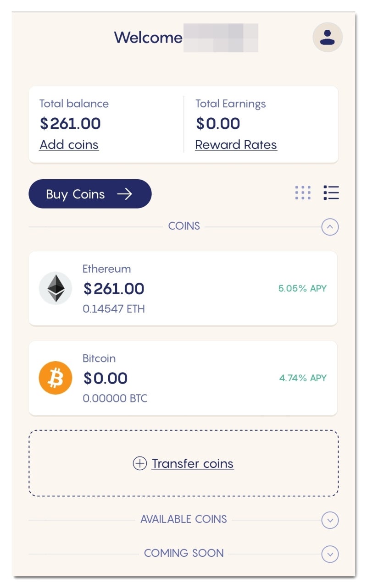Click the Add coins link
Screen dimensions: 367x588
coord(69,145)
